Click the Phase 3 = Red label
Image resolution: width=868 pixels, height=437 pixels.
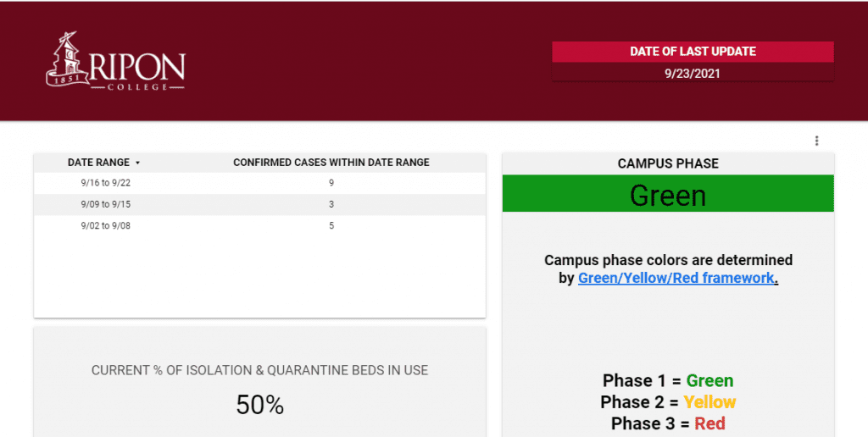(x=668, y=423)
